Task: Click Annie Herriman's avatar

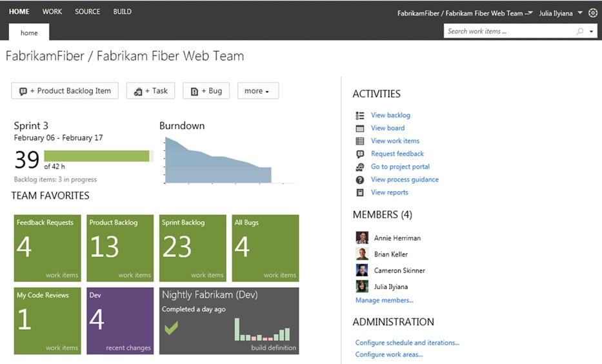Action: click(x=362, y=238)
